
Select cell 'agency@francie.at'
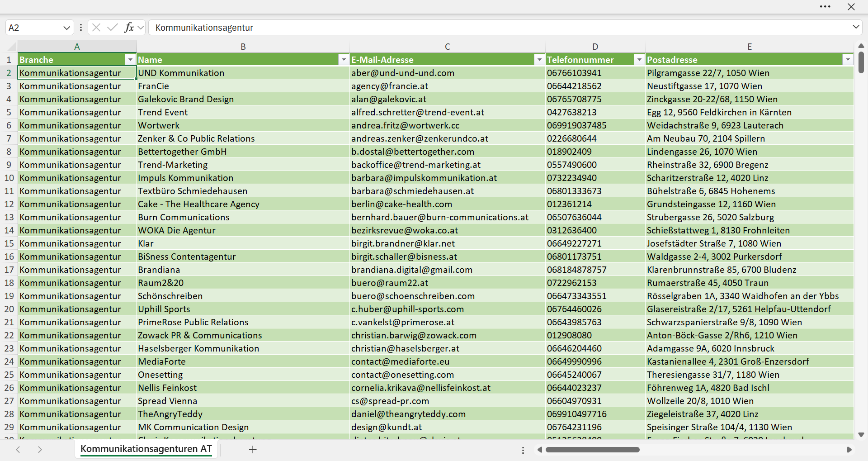[448, 86]
